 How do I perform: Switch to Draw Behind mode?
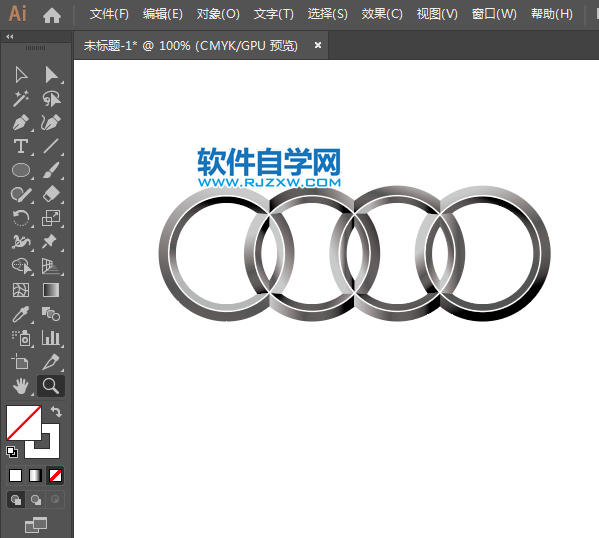[36, 499]
